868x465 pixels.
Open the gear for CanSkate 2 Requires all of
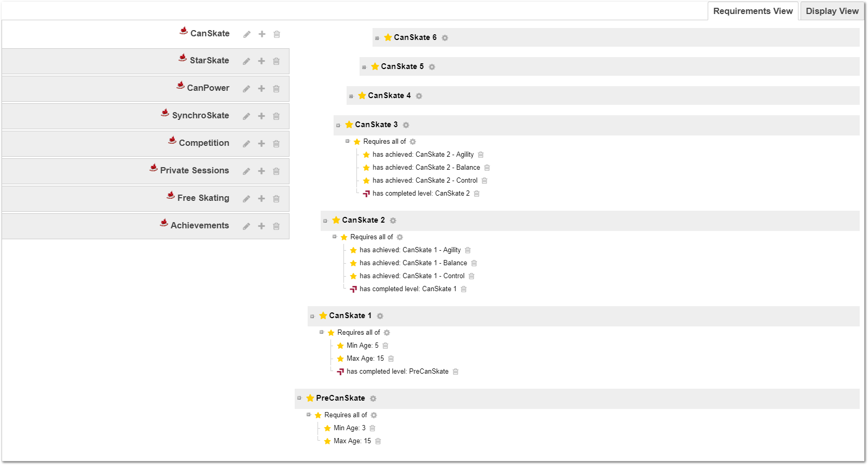click(x=400, y=237)
